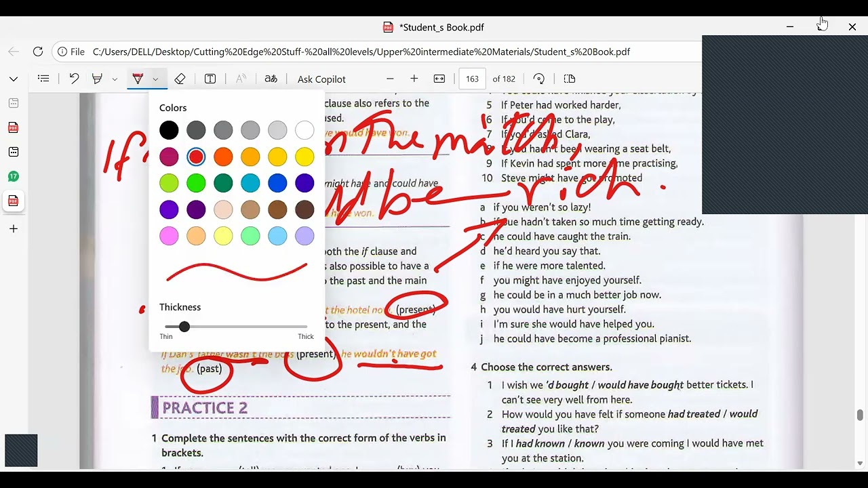Choose the pastel light yellow swatch
This screenshot has width=868, height=488.
click(223, 236)
